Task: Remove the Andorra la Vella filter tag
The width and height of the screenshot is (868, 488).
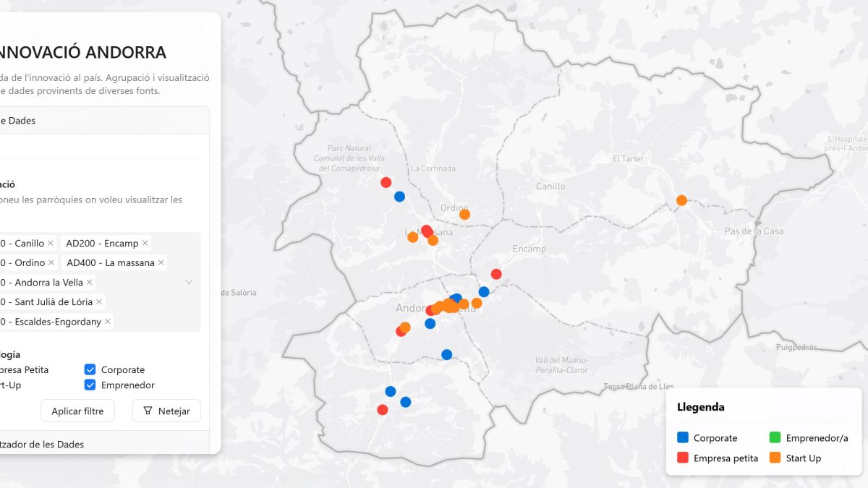Action: pyautogui.click(x=91, y=282)
